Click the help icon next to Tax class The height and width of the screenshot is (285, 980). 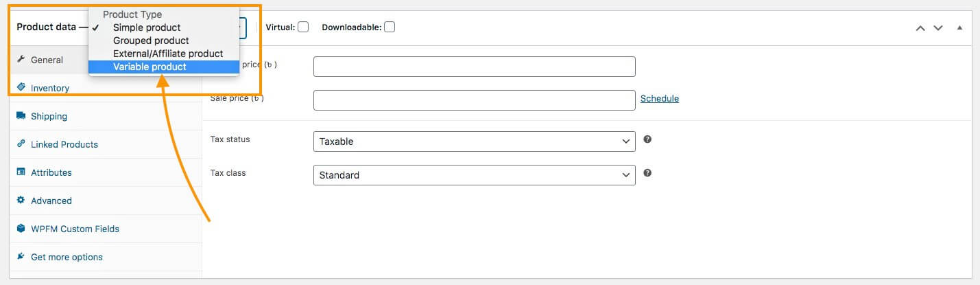647,173
